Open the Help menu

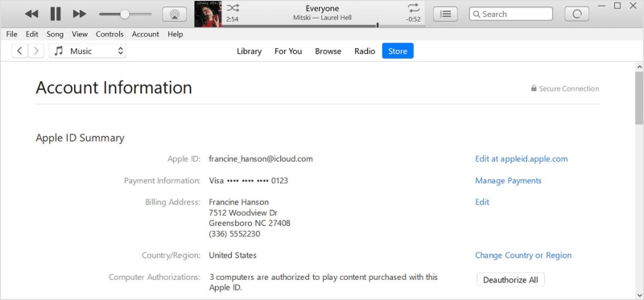[x=175, y=35]
